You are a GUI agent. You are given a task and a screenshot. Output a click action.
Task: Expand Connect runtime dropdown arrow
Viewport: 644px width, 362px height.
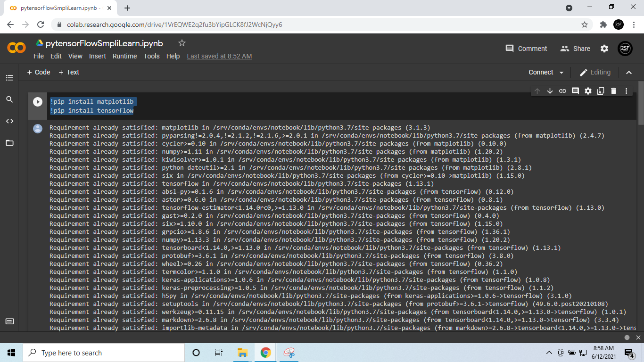(x=561, y=73)
